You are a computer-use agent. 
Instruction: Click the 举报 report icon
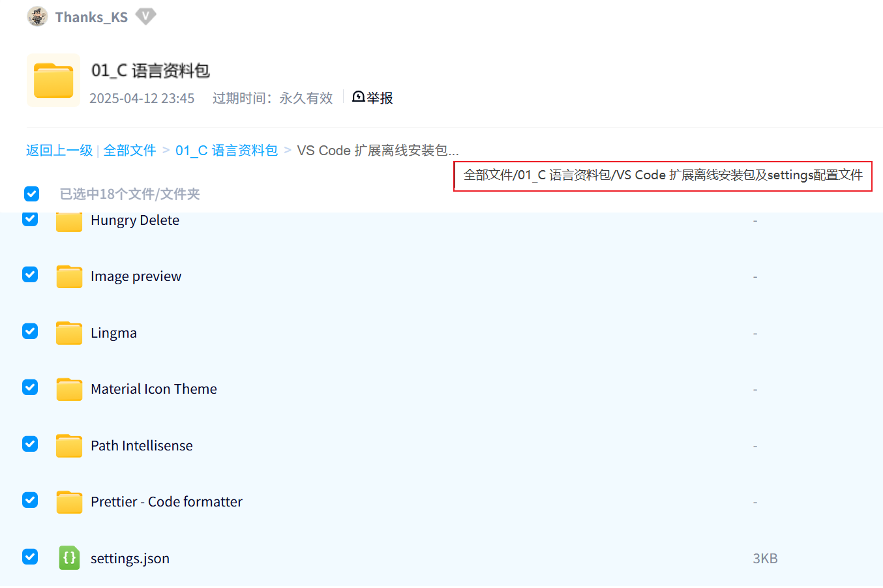357,97
